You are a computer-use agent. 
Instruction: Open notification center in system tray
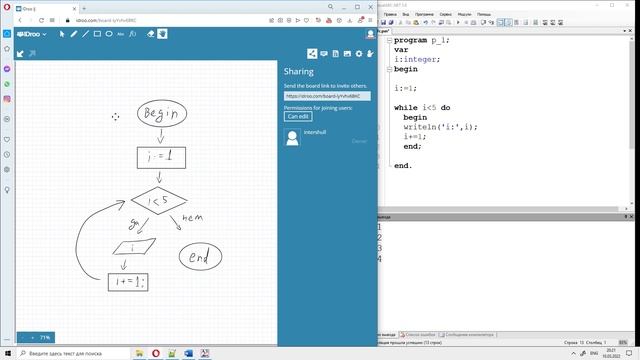coord(629,353)
